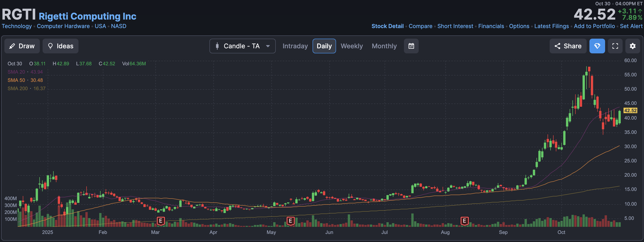Click the Rigetti Computing Inc company name
This screenshot has height=242, width=644.
[87, 16]
